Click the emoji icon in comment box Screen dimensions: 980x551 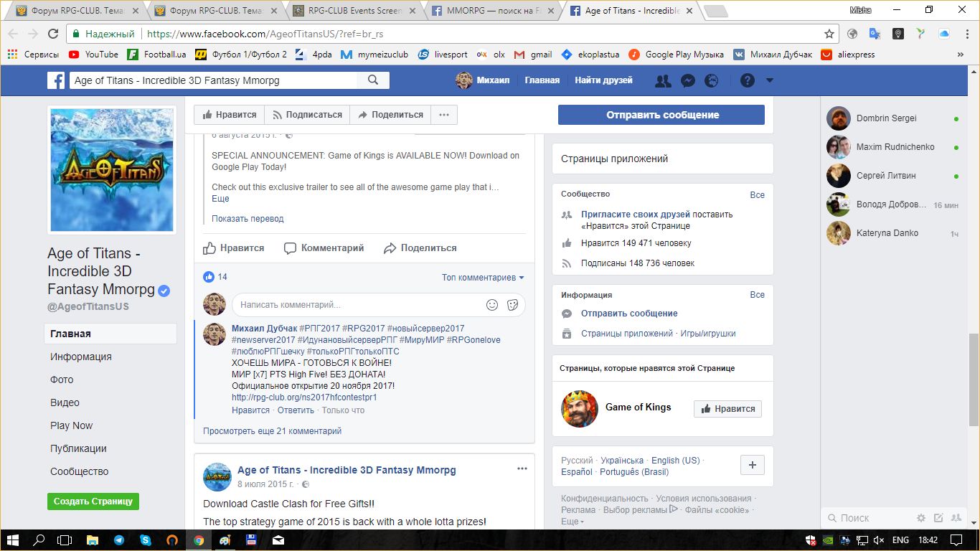pyautogui.click(x=492, y=305)
